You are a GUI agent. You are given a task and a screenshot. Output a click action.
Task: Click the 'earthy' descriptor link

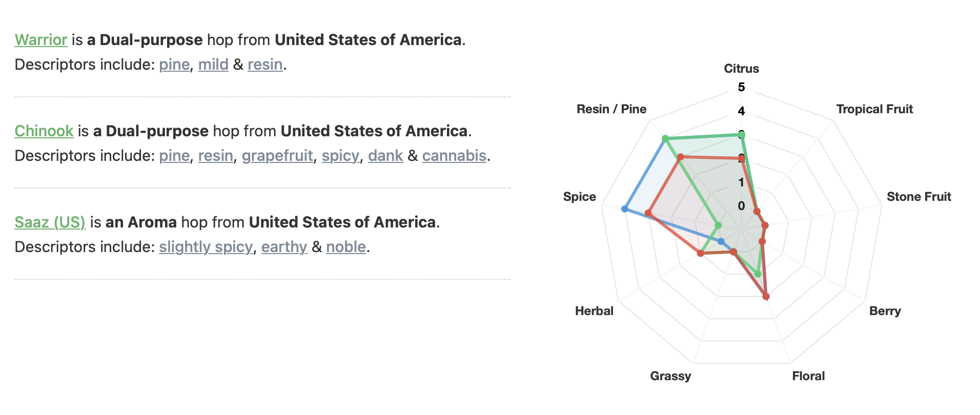tap(284, 247)
